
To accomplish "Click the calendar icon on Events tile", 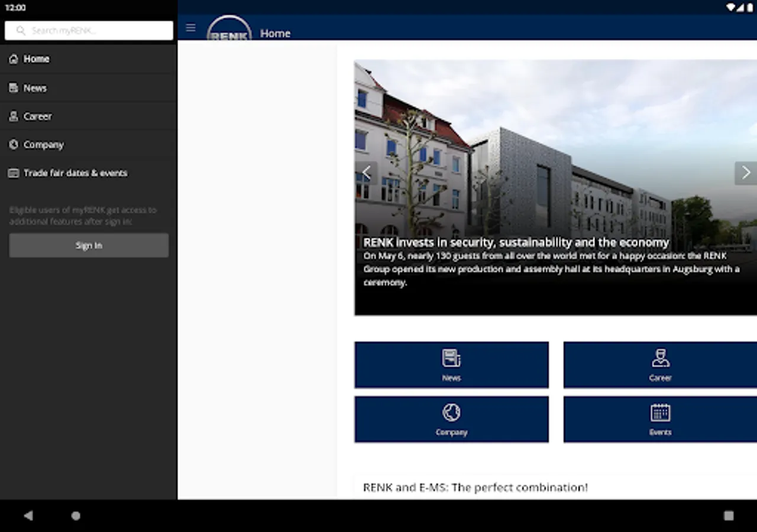I will pyautogui.click(x=660, y=413).
